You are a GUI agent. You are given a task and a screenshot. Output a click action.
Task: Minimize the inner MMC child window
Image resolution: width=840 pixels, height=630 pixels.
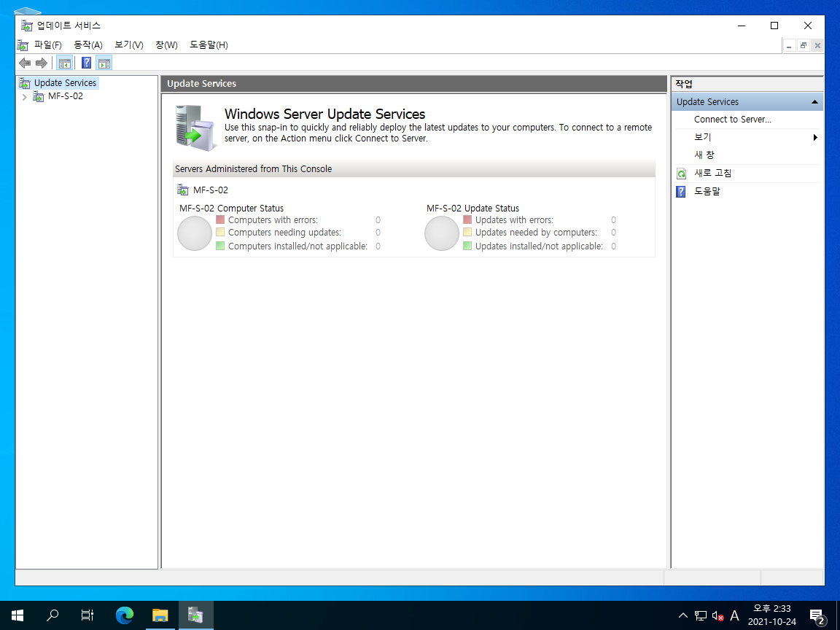(x=789, y=45)
